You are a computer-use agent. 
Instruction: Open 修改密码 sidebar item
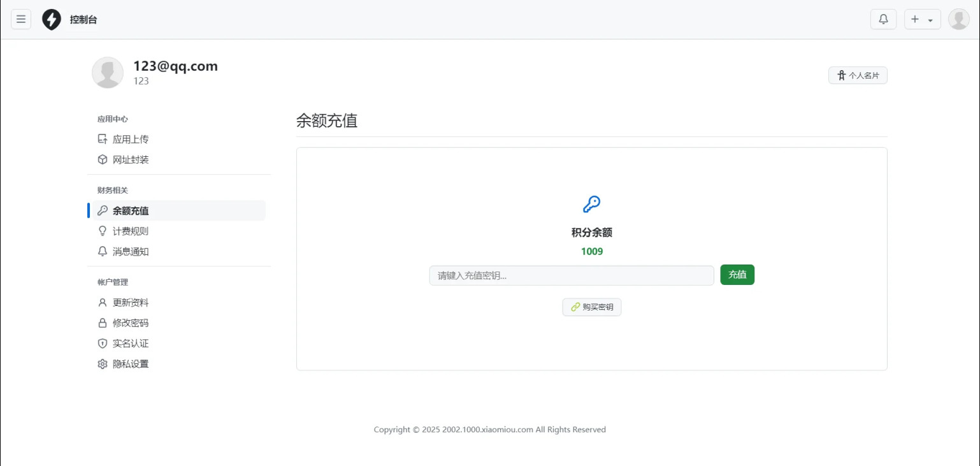130,323
